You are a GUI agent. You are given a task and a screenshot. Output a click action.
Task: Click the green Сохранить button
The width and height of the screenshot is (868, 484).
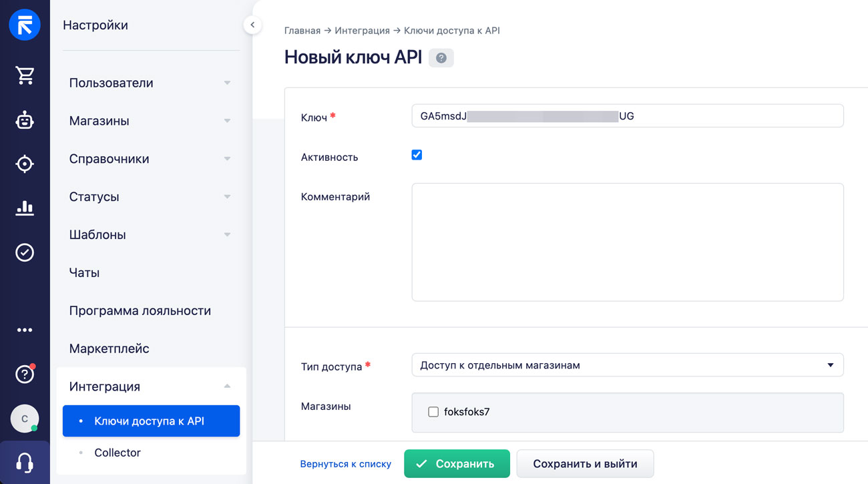457,463
